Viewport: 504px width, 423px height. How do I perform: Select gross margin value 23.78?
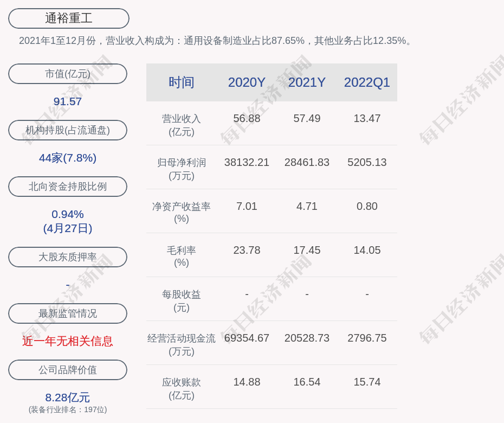point(247,250)
